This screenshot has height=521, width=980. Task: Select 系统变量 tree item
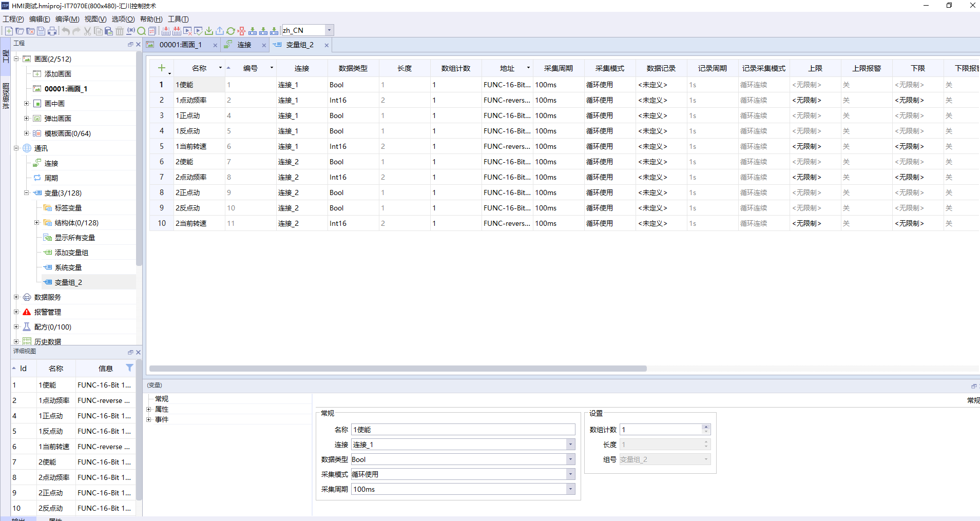[x=68, y=267]
